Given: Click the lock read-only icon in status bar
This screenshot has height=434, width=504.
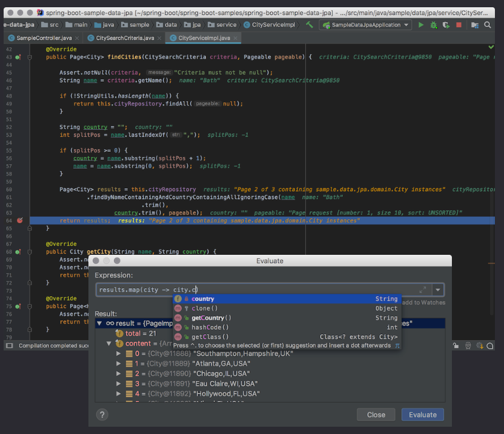Looking at the screenshot, I should [x=456, y=346].
